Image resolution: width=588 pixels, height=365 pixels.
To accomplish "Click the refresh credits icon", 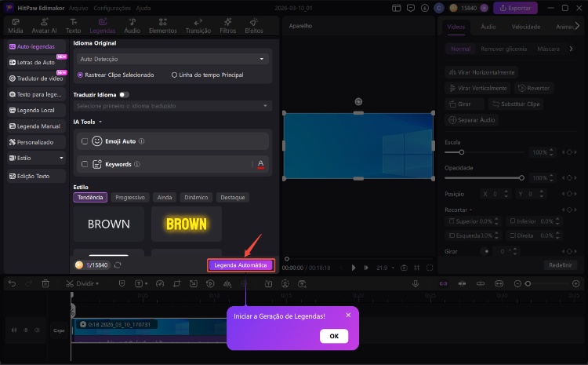I will (x=118, y=265).
